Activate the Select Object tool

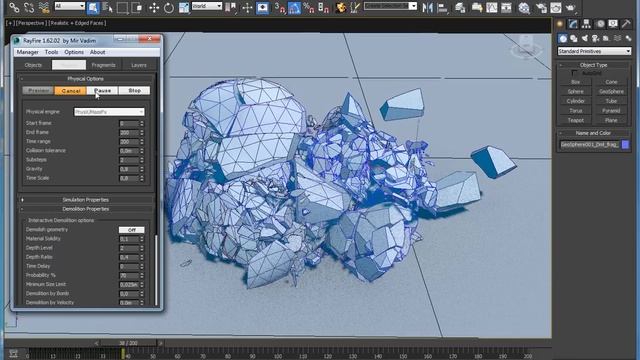(93, 7)
